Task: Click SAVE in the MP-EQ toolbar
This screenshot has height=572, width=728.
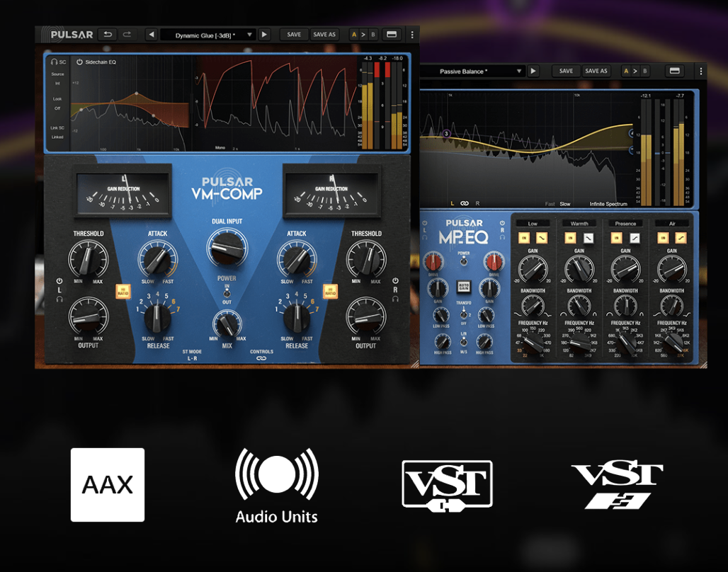Action: tap(566, 71)
